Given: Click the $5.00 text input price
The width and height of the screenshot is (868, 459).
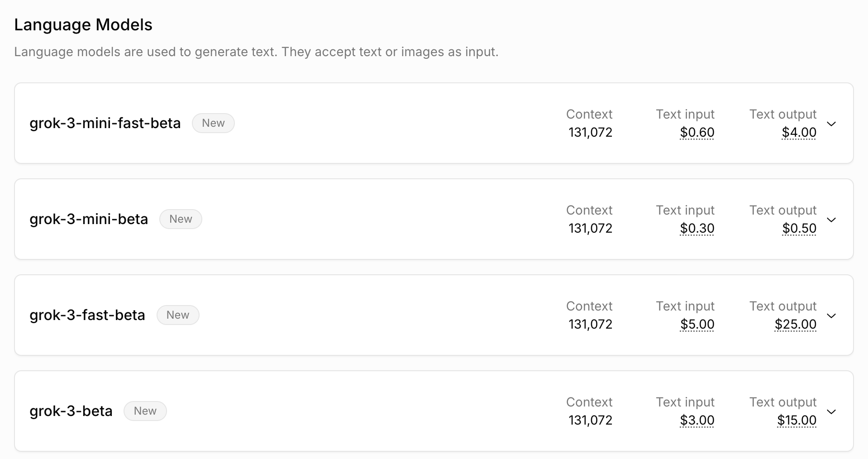Looking at the screenshot, I should point(697,325).
